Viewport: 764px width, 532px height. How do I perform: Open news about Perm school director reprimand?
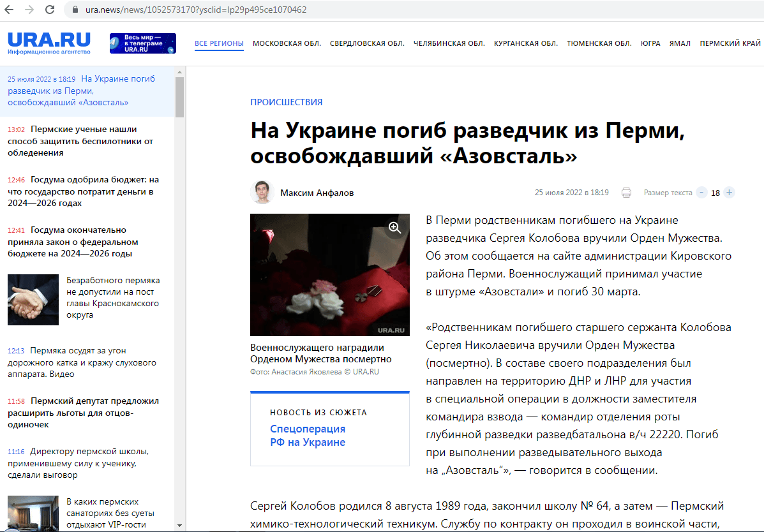click(79, 463)
